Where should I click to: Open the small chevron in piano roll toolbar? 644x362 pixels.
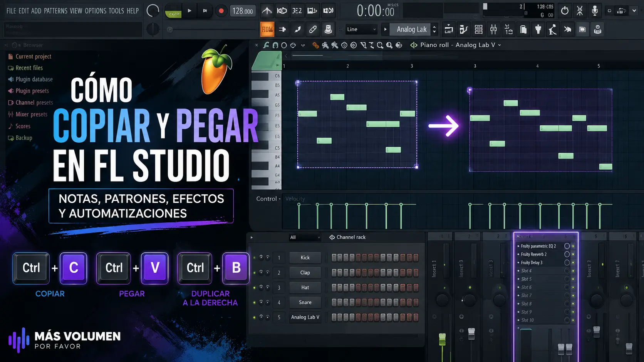[303, 45]
